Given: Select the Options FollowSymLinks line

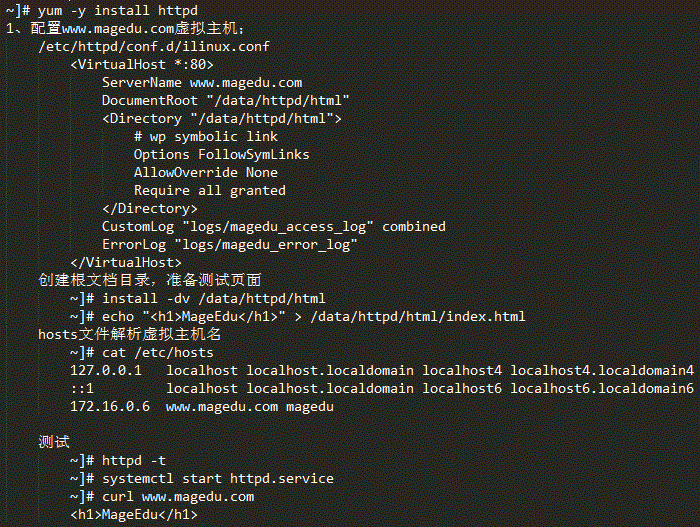Looking at the screenshot, I should pyautogui.click(x=221, y=155).
